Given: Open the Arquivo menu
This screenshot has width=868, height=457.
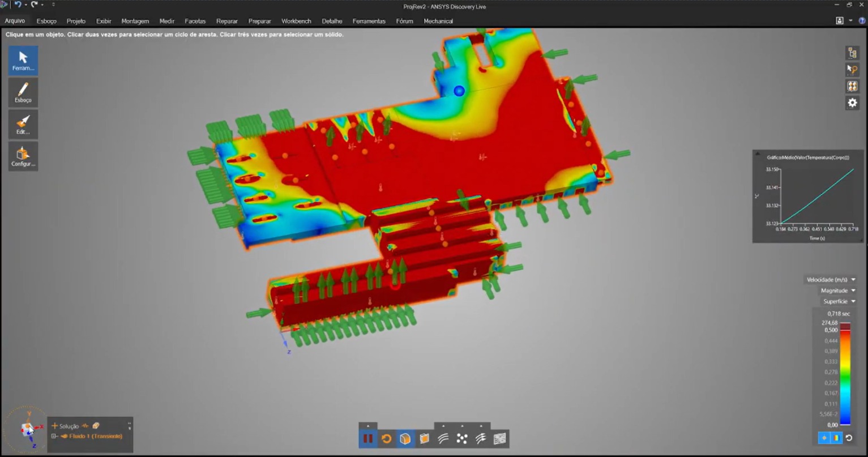Looking at the screenshot, I should [15, 21].
